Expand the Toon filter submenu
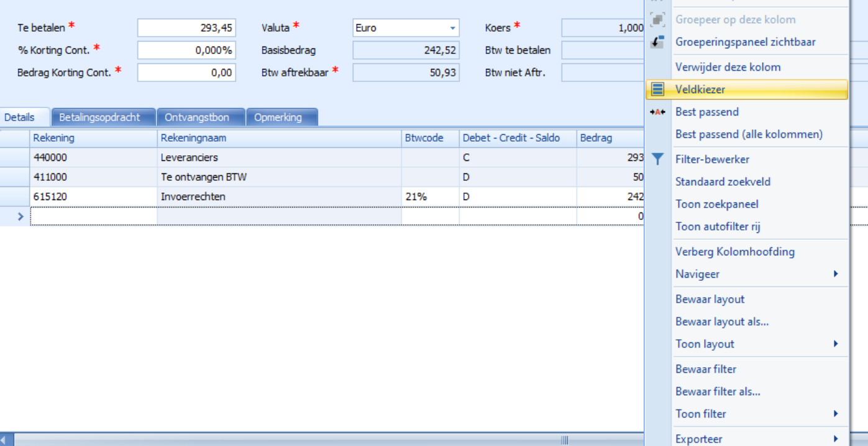The image size is (868, 446). coord(835,414)
